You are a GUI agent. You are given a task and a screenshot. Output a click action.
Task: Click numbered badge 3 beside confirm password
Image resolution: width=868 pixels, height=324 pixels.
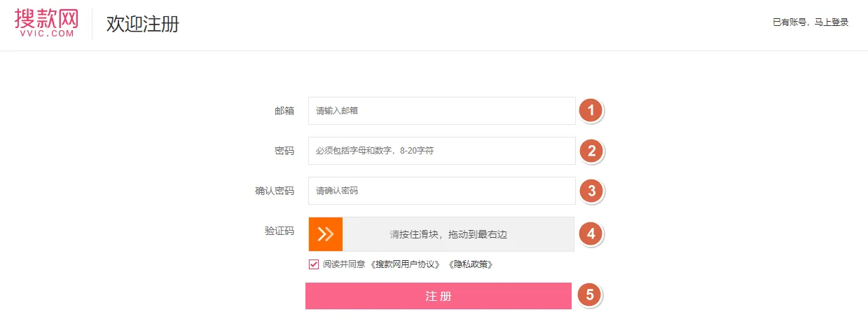tap(591, 191)
